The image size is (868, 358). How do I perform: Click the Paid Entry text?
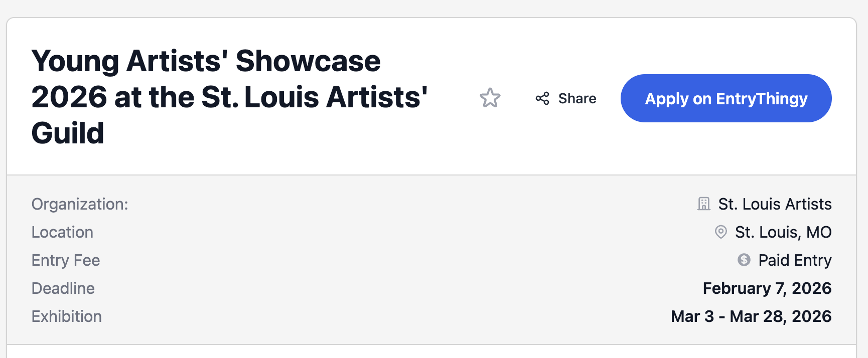(x=795, y=260)
